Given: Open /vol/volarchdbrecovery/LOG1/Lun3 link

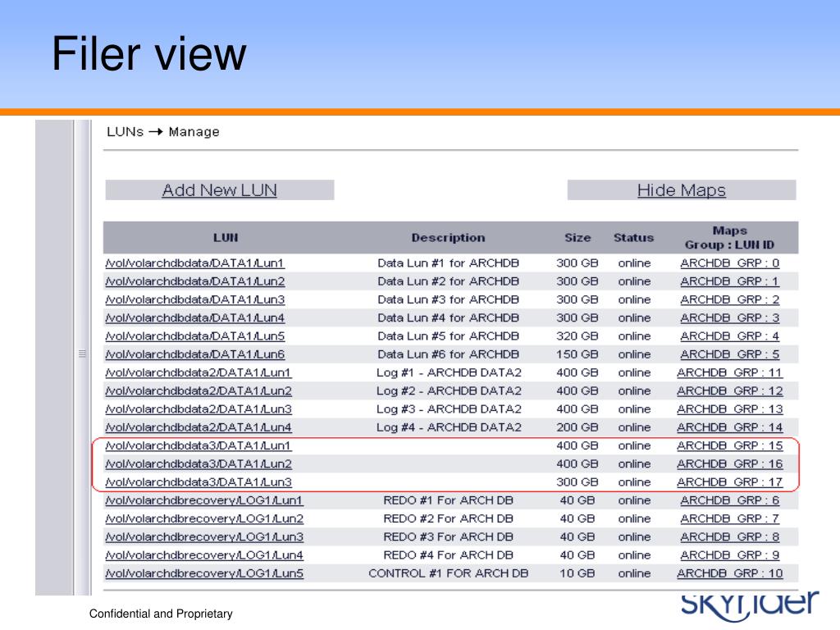Looking at the screenshot, I should [204, 536].
